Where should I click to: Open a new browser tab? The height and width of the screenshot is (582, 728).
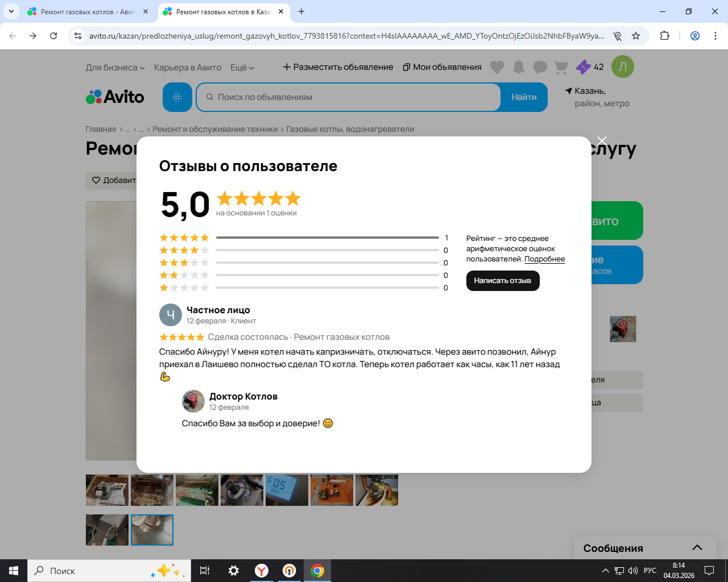pyautogui.click(x=301, y=11)
